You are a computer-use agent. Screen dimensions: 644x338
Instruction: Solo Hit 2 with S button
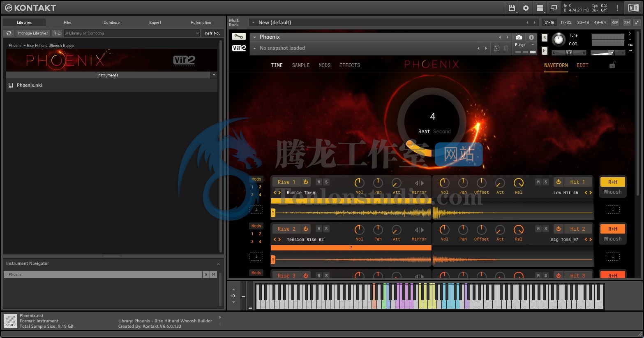(546, 229)
